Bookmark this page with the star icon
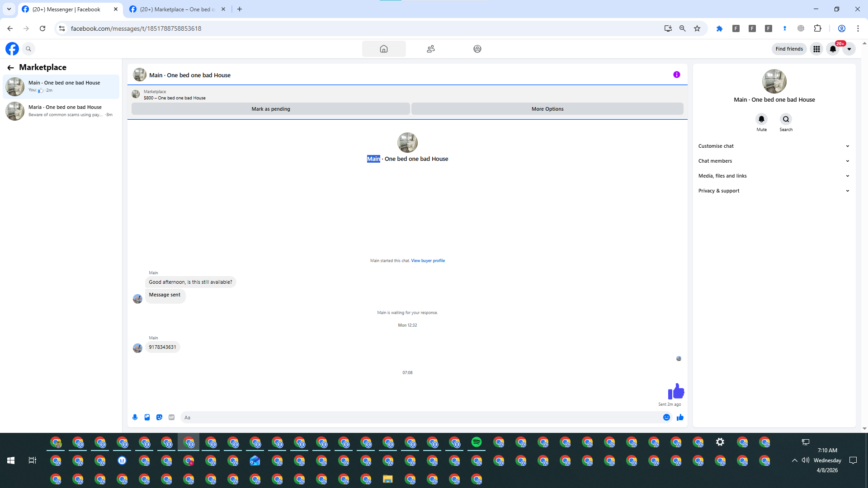Image resolution: width=868 pixels, height=488 pixels. 697,28
